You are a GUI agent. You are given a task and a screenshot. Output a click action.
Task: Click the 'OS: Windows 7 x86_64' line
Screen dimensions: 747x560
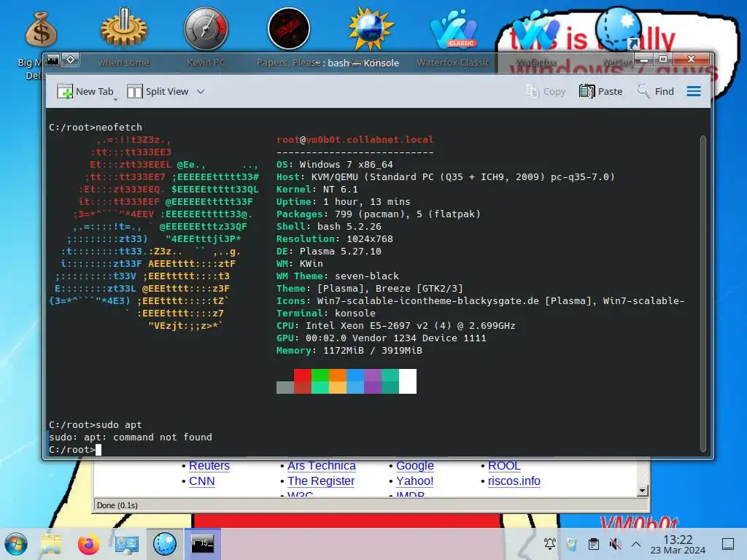coord(335,164)
